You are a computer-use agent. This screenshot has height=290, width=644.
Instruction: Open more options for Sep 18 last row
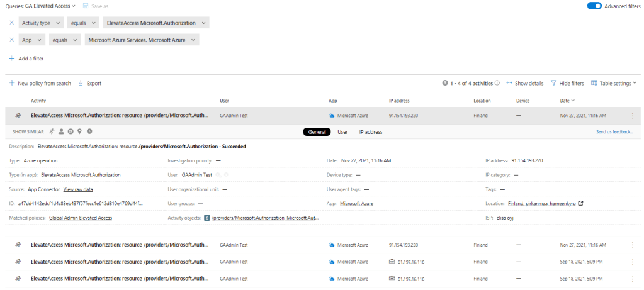point(632,277)
